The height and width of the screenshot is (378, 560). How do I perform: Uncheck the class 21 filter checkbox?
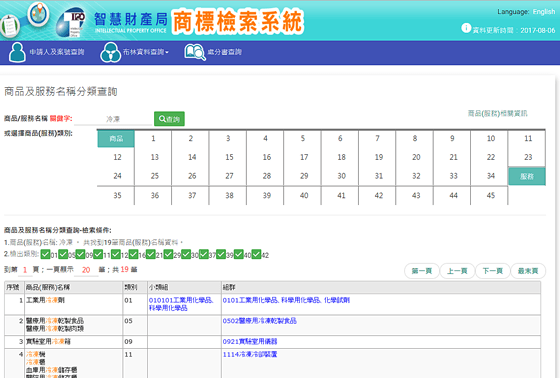pos(151,254)
